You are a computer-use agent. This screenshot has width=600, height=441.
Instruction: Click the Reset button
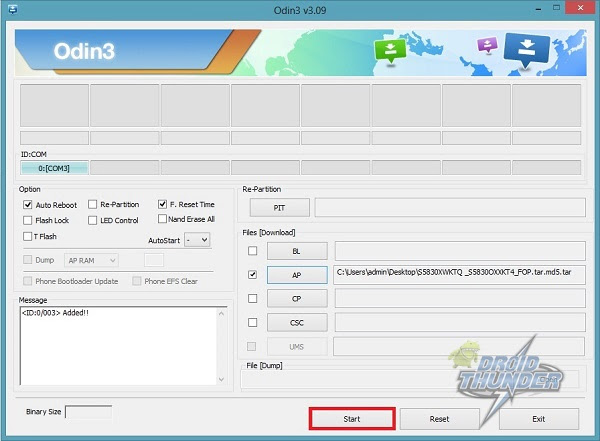pos(439,419)
